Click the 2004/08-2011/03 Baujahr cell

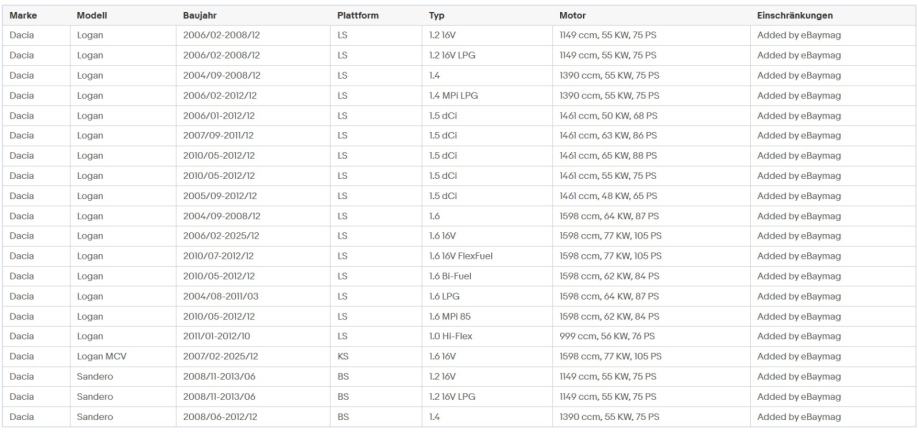click(x=221, y=295)
